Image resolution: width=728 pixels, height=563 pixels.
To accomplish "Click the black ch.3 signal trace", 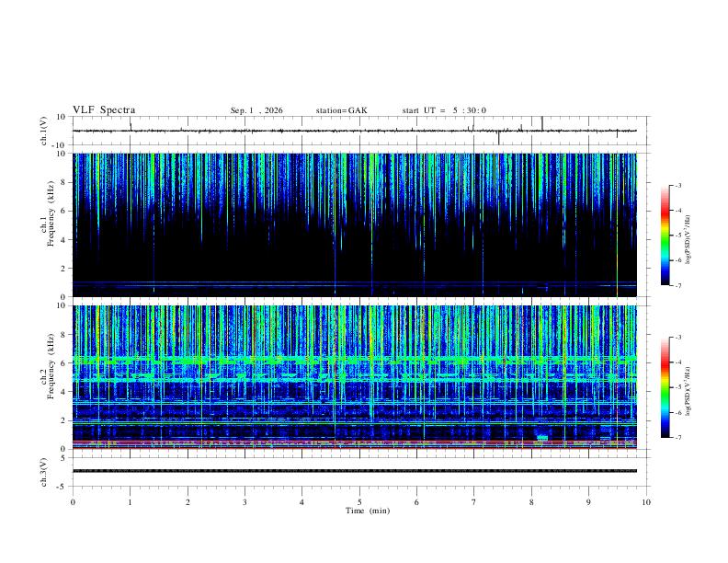I will coord(354,471).
